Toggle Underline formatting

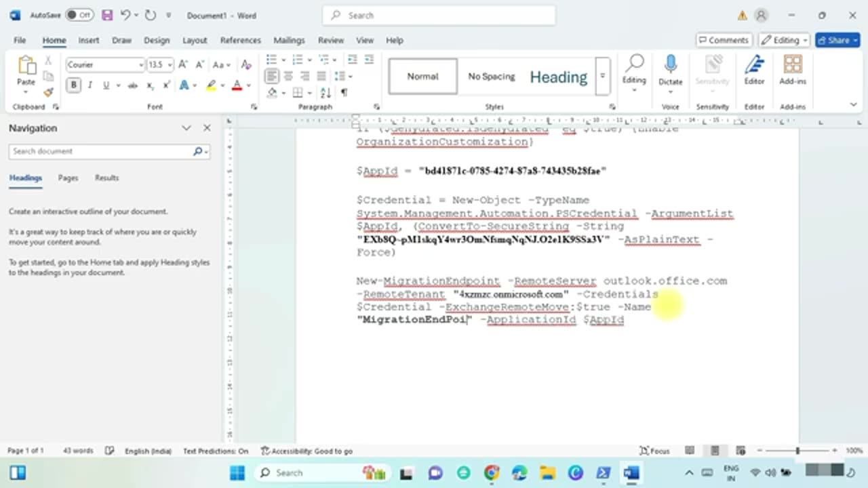tap(106, 85)
